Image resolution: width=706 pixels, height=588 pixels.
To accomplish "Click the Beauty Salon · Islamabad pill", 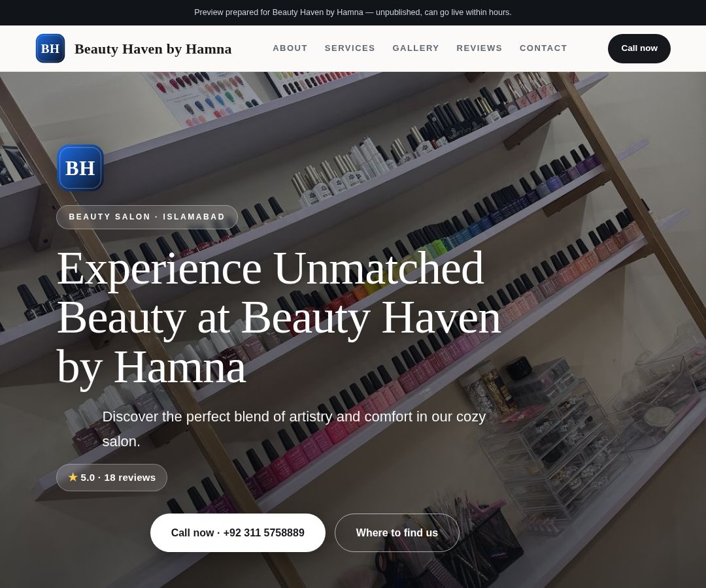I will click(147, 217).
